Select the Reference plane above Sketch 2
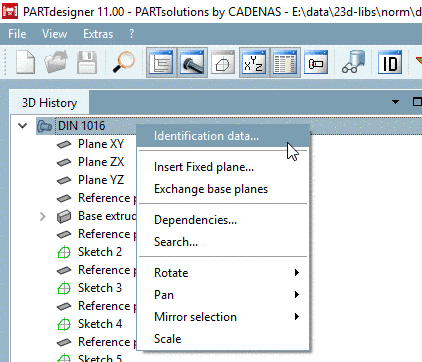This screenshot has height=362, width=422. (x=107, y=234)
